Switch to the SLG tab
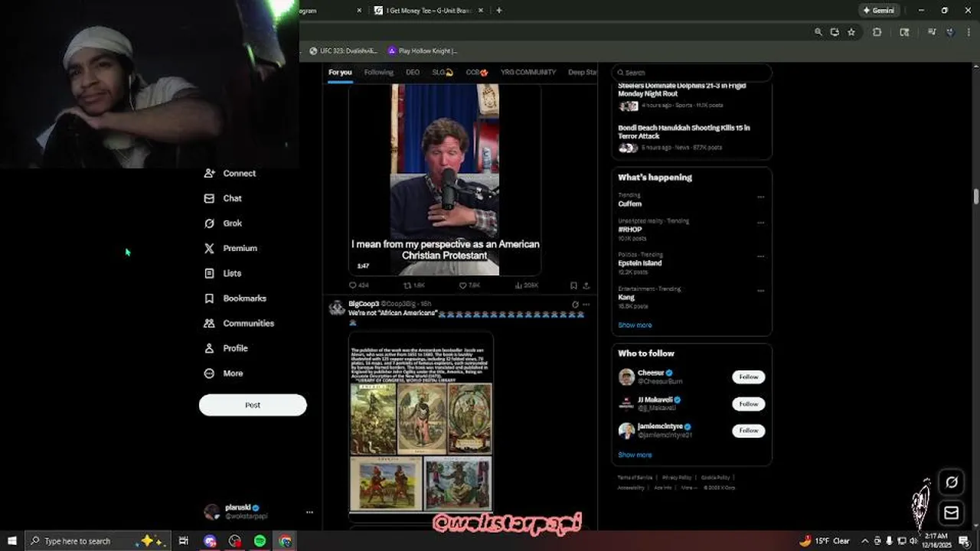 (443, 72)
